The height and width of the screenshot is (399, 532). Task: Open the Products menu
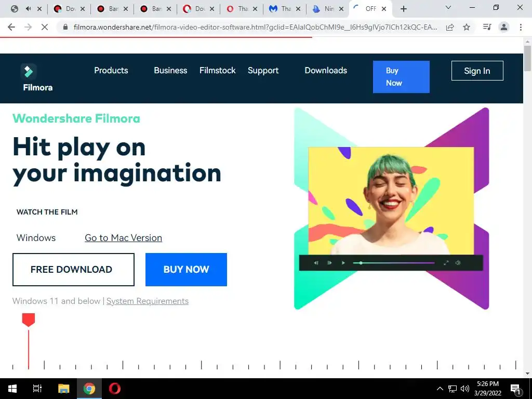[111, 70]
